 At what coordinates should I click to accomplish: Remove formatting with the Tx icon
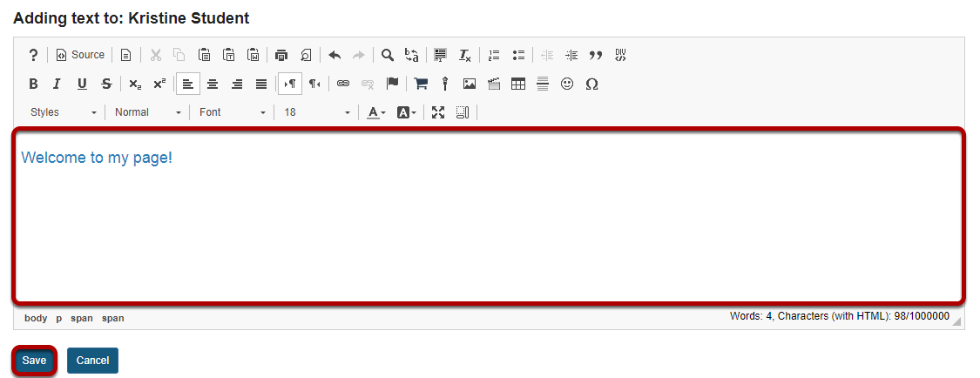click(x=465, y=55)
